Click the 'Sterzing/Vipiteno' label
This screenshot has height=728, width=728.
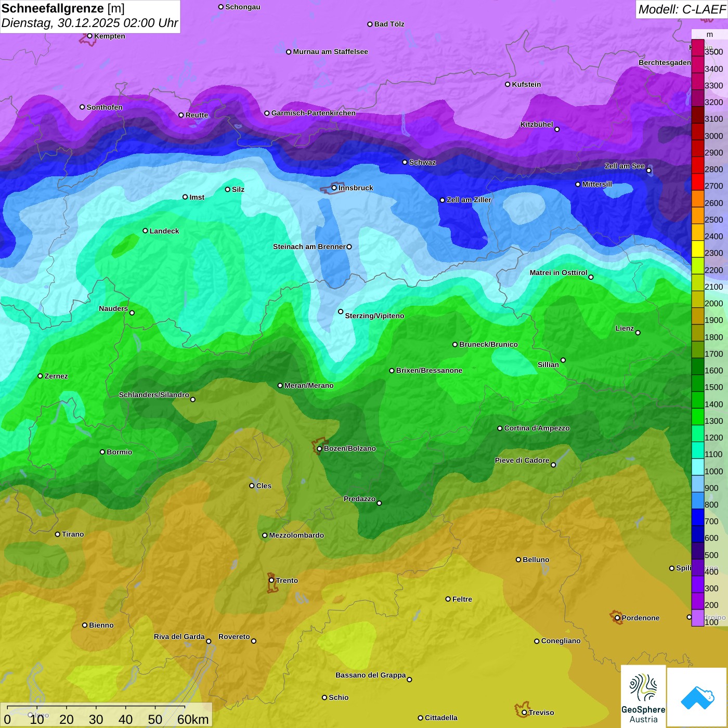[x=374, y=316]
